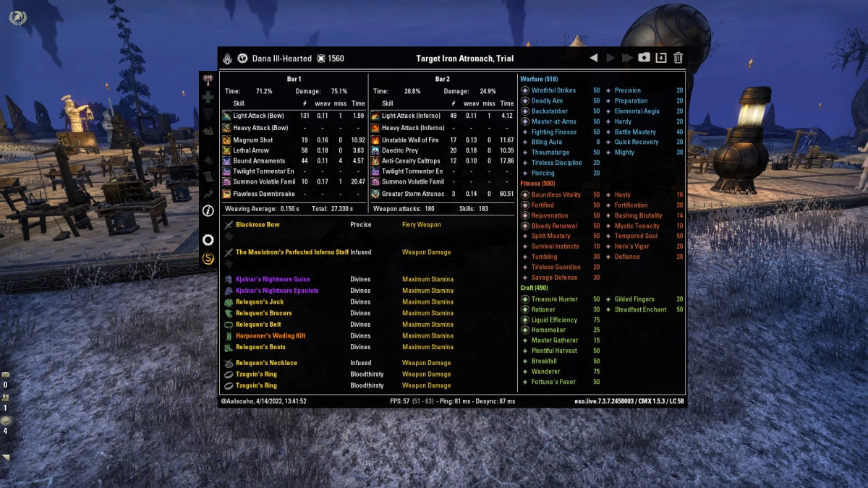Jump to the most recent fight

[627, 58]
